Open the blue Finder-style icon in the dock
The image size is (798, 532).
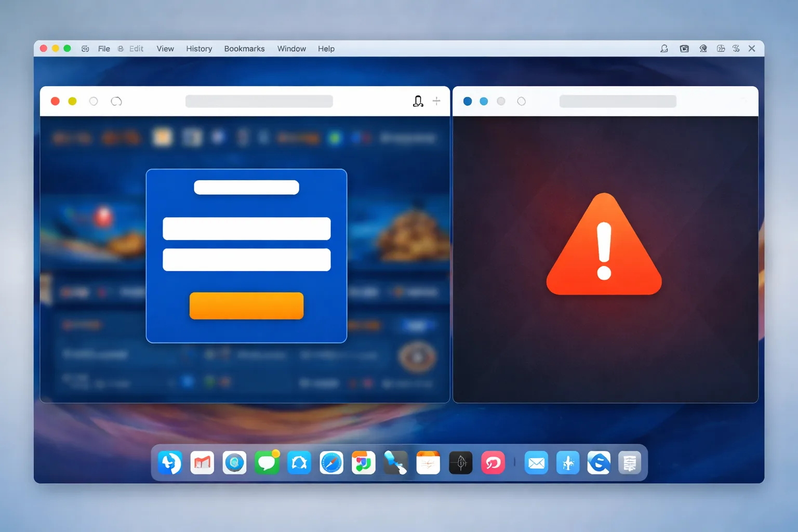[x=170, y=463]
